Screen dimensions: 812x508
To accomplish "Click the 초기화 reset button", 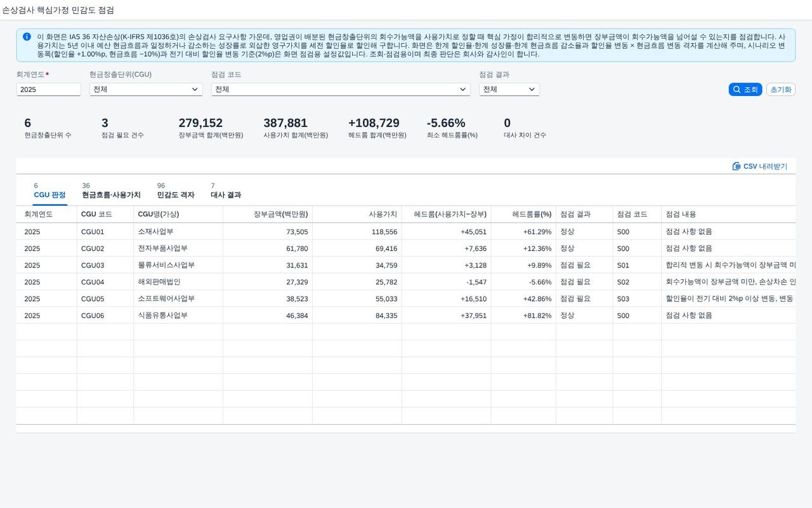I will pos(781,90).
